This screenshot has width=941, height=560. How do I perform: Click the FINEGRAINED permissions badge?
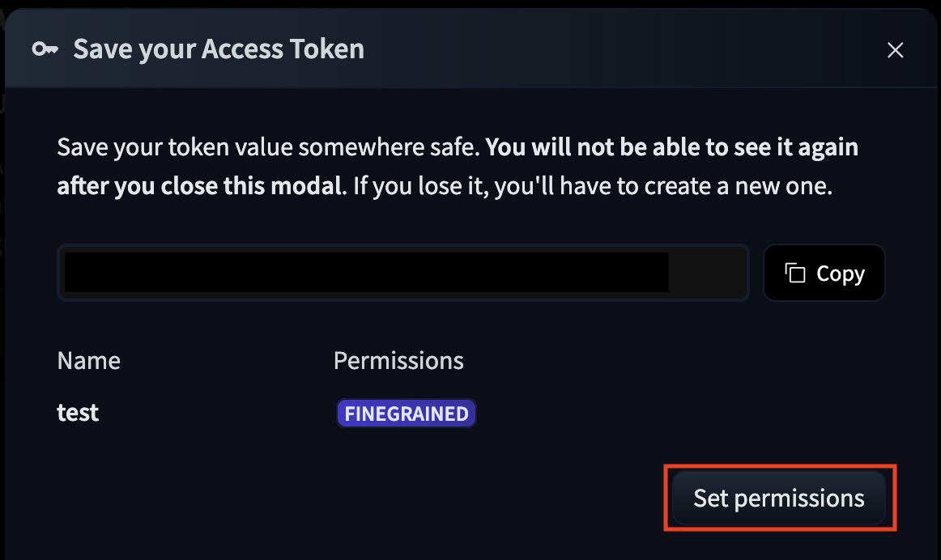pos(407,414)
